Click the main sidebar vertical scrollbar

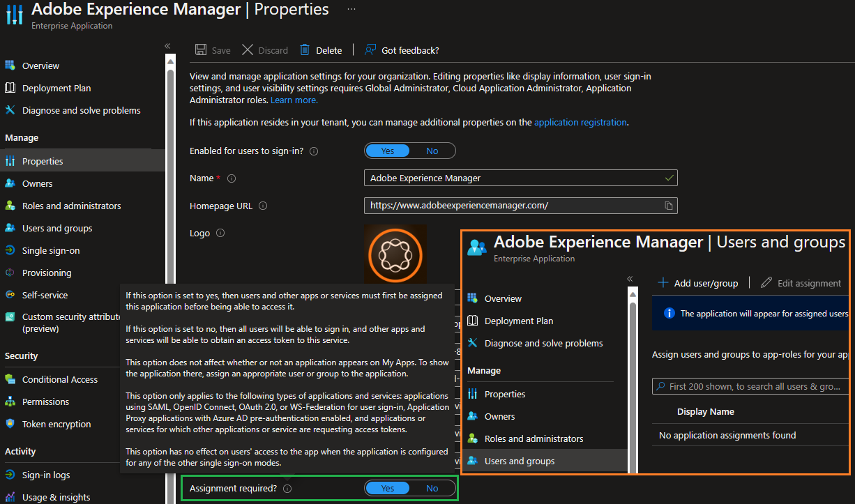pyautogui.click(x=170, y=279)
